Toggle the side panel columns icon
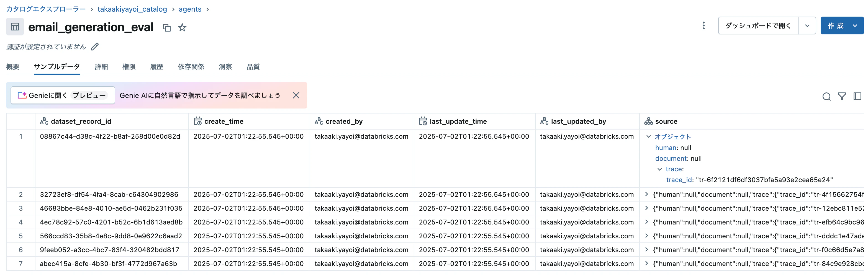 857,97
